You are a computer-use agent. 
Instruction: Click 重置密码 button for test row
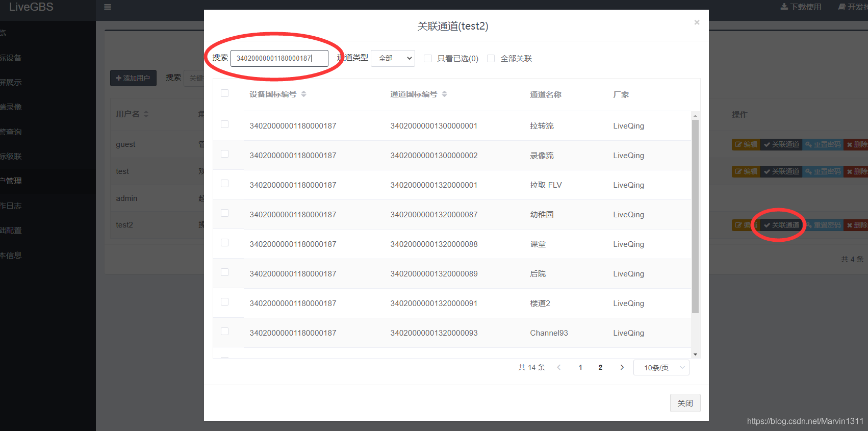(x=823, y=171)
